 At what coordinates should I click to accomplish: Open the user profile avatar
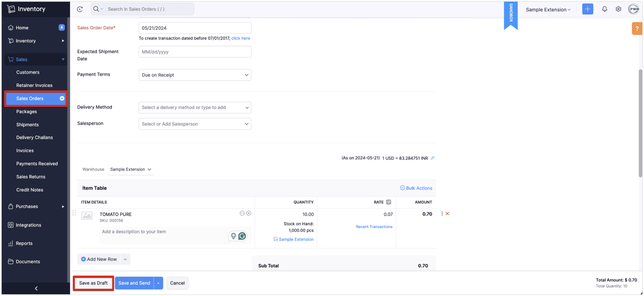tap(634, 9)
